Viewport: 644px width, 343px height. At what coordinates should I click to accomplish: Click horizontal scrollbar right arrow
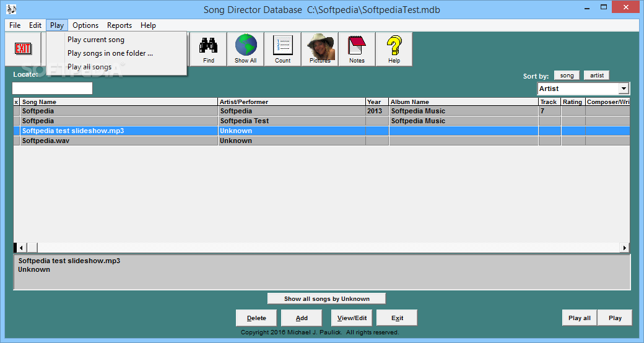click(624, 248)
